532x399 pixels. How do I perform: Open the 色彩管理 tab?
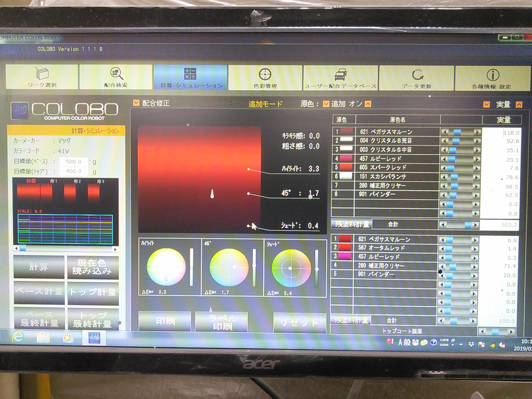pyautogui.click(x=265, y=77)
